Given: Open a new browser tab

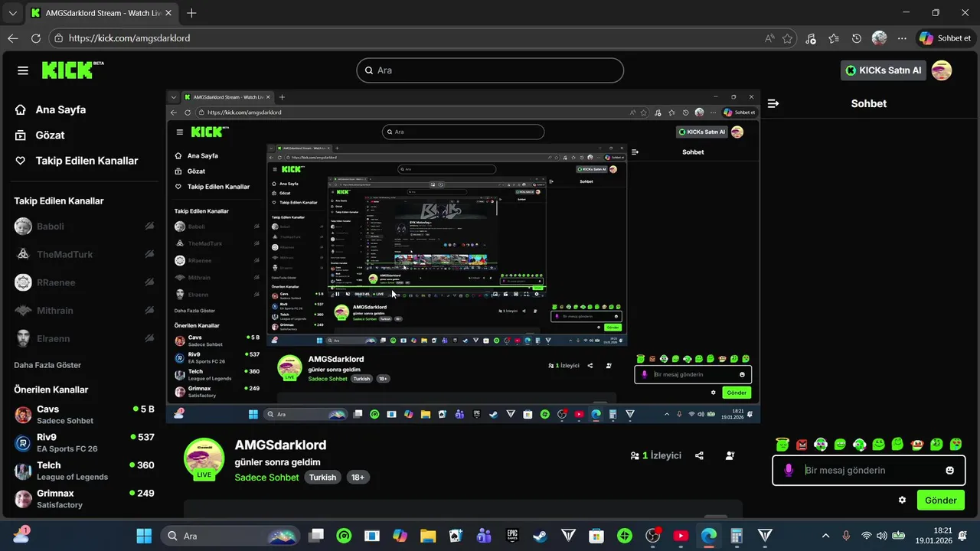Looking at the screenshot, I should pyautogui.click(x=191, y=13).
